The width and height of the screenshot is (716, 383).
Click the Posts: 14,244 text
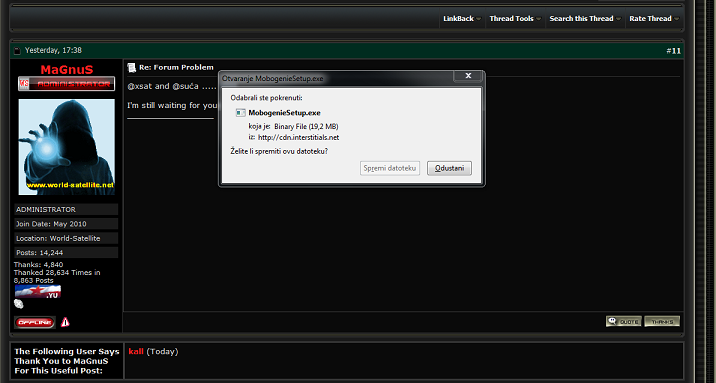click(x=39, y=253)
